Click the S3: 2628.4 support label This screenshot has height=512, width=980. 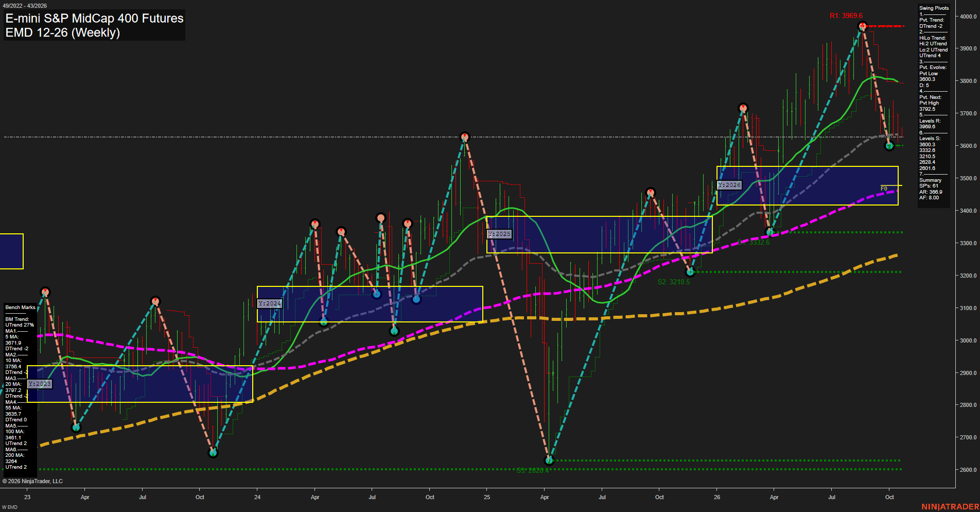pos(533,470)
